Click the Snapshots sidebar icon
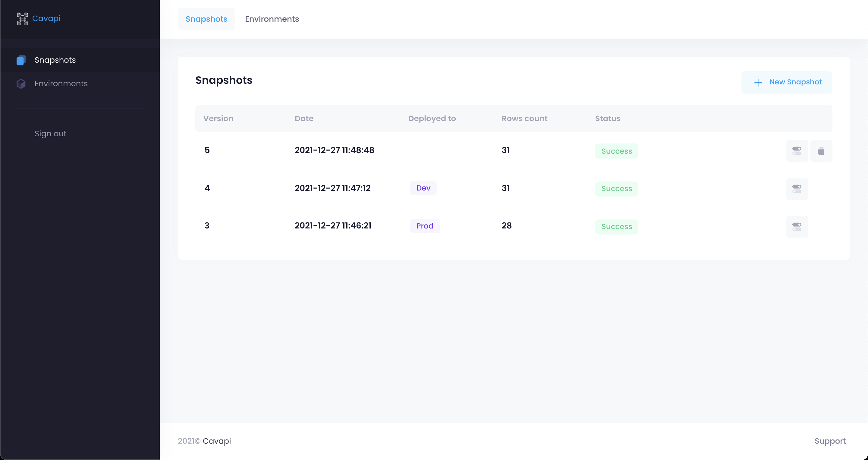The height and width of the screenshot is (460, 868). tap(21, 60)
